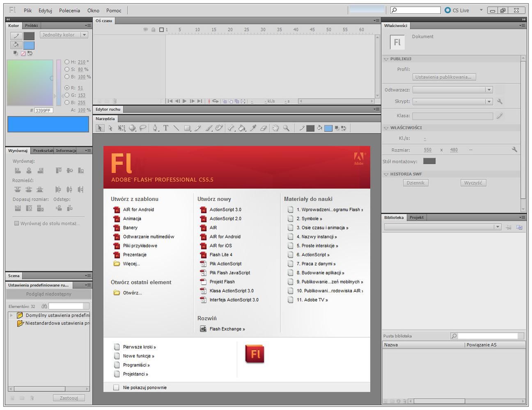Select the Brush tool
The image size is (532, 410).
(x=209, y=128)
